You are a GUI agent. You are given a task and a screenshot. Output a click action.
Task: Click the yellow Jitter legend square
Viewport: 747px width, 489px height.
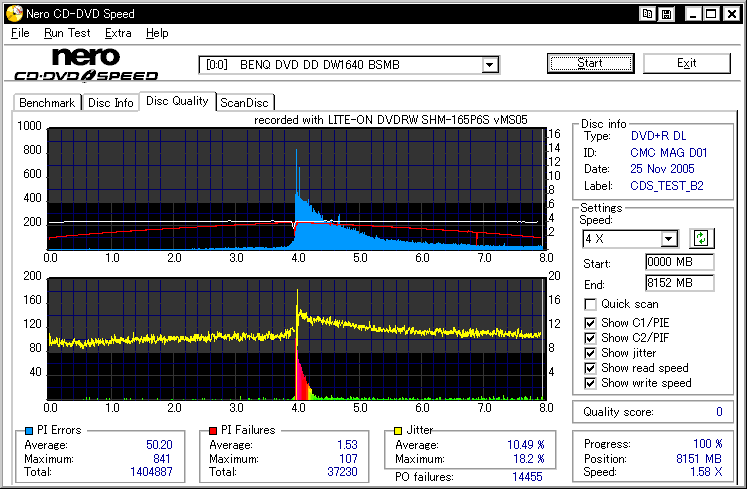399,431
